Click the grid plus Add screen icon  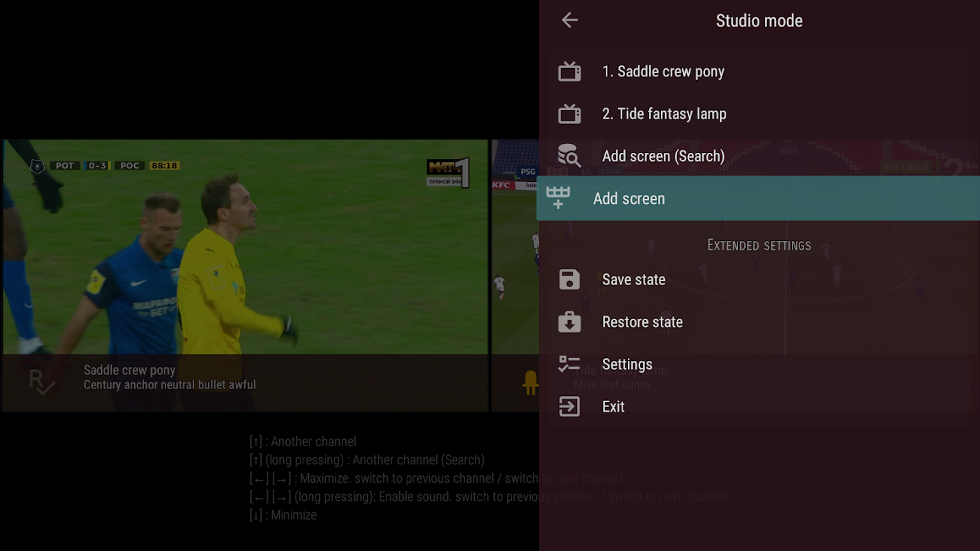pos(558,198)
